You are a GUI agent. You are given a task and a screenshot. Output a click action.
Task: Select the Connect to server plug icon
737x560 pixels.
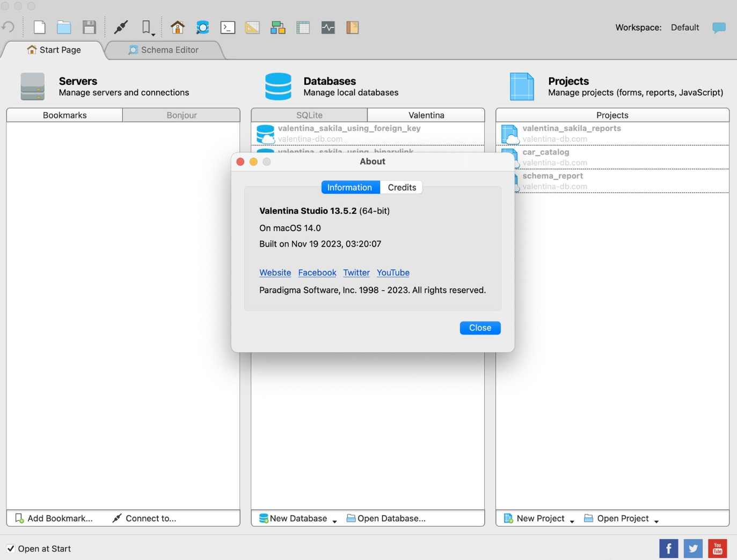coord(121,27)
